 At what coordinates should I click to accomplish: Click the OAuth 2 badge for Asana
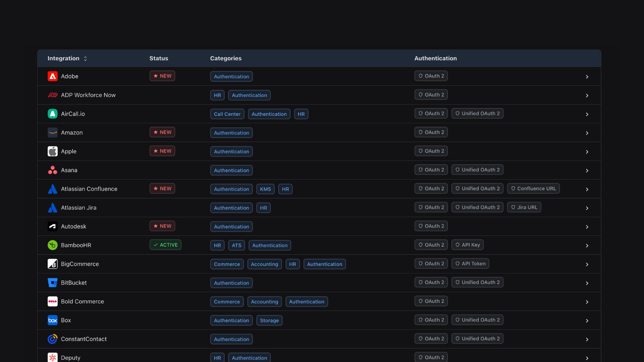(x=431, y=169)
